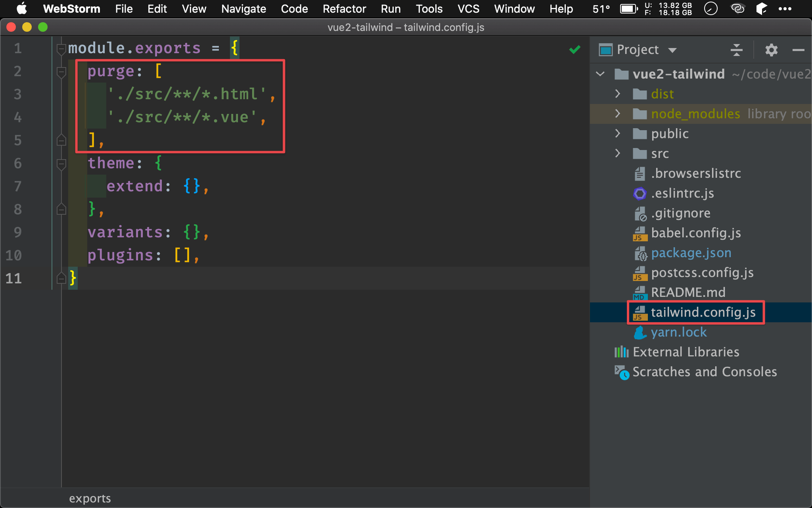Select the tailwind.config.js file

(703, 312)
